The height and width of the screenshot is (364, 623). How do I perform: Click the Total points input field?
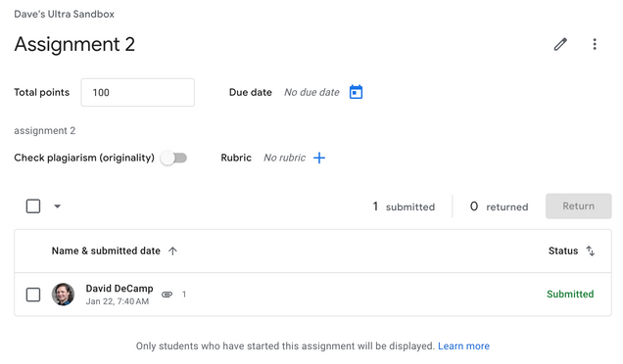[x=137, y=93]
